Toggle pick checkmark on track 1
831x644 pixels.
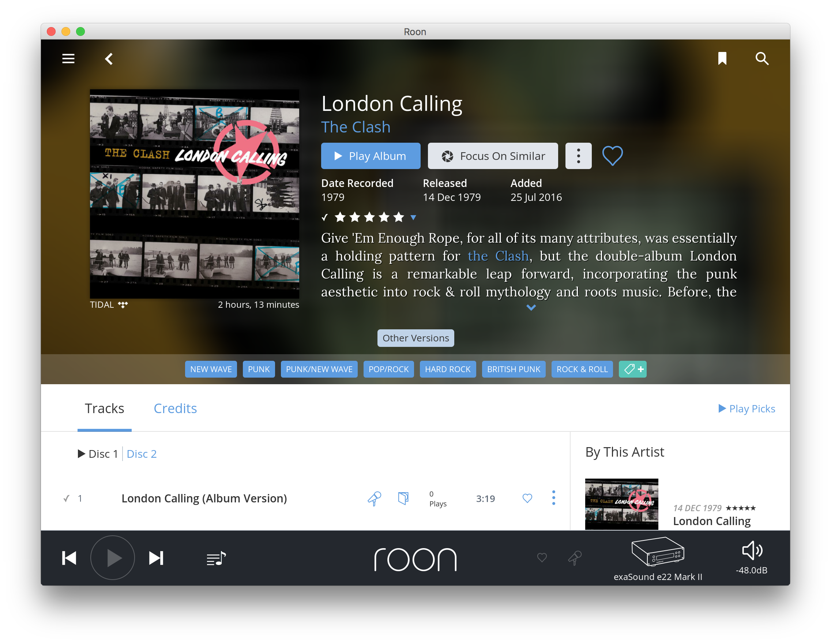pyautogui.click(x=67, y=498)
